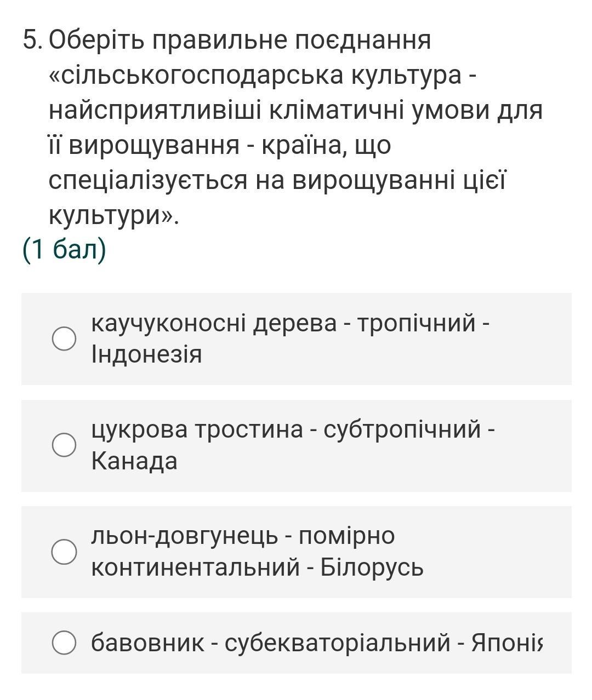592x700 pixels.
Task: Select the radio button for каучуконосні дерева
Action: pos(64,338)
